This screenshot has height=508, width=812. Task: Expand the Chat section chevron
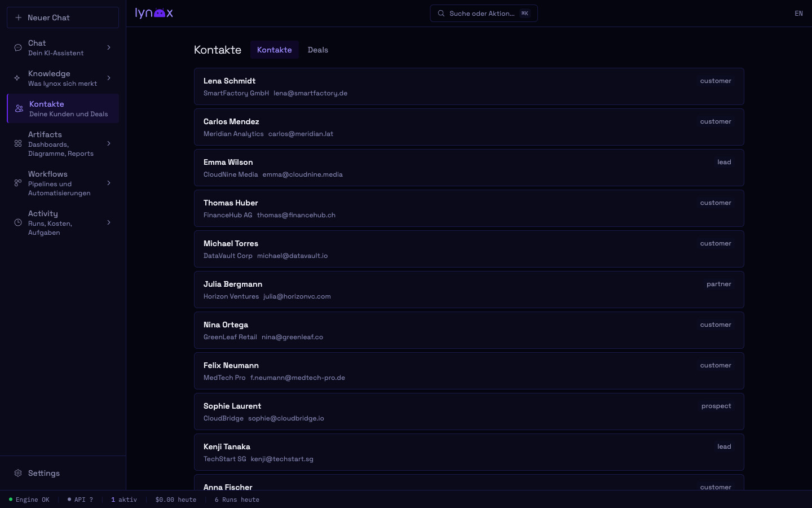pos(109,47)
